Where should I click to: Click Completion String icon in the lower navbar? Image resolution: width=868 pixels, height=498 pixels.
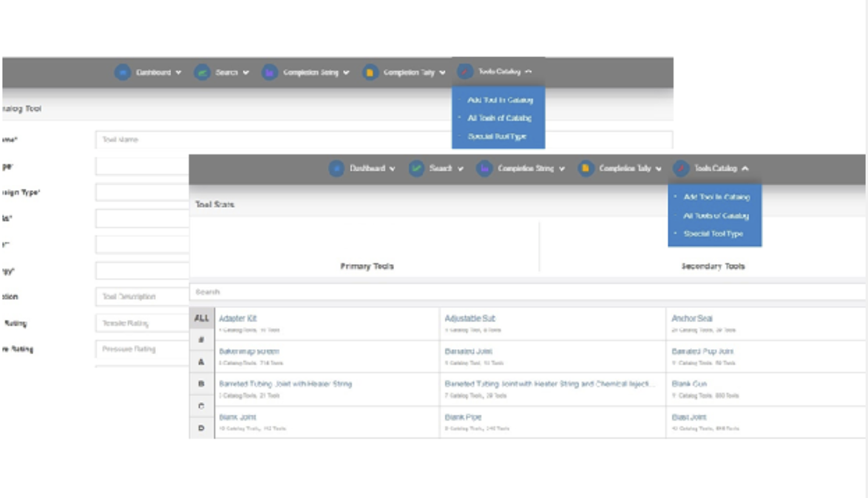pyautogui.click(x=484, y=169)
